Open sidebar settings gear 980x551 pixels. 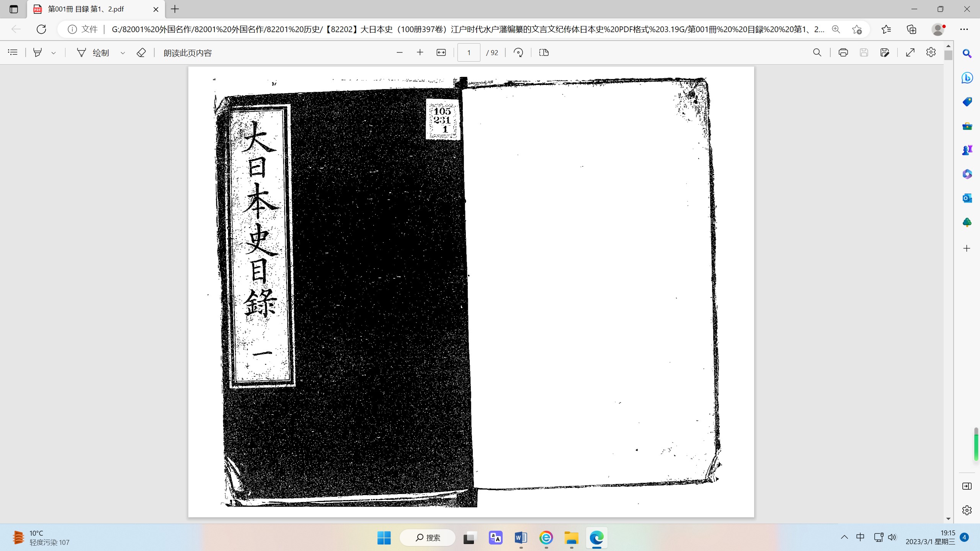[x=967, y=510]
